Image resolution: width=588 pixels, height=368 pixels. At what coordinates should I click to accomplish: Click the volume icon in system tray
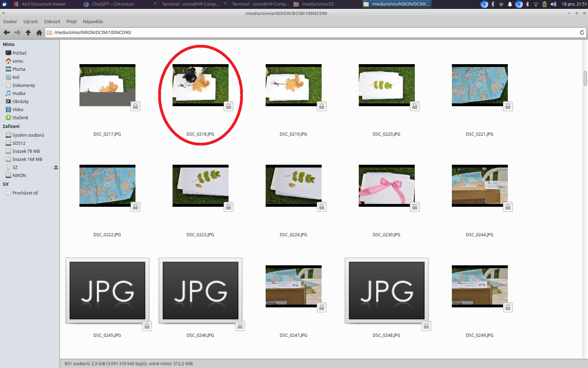(553, 4)
